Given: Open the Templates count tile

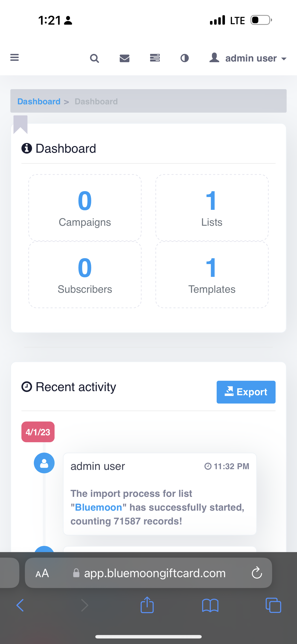Looking at the screenshot, I should pyautogui.click(x=212, y=275).
